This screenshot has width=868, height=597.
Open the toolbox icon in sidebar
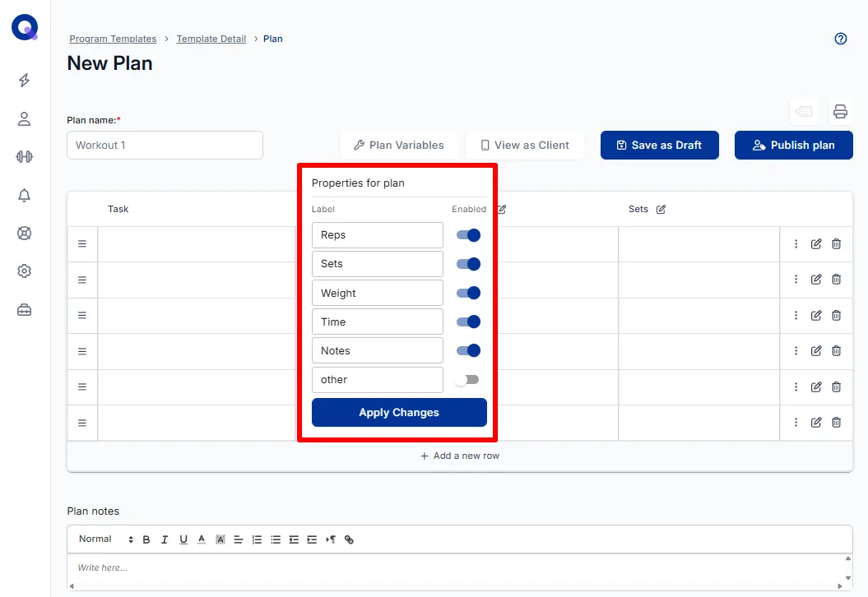point(25,310)
